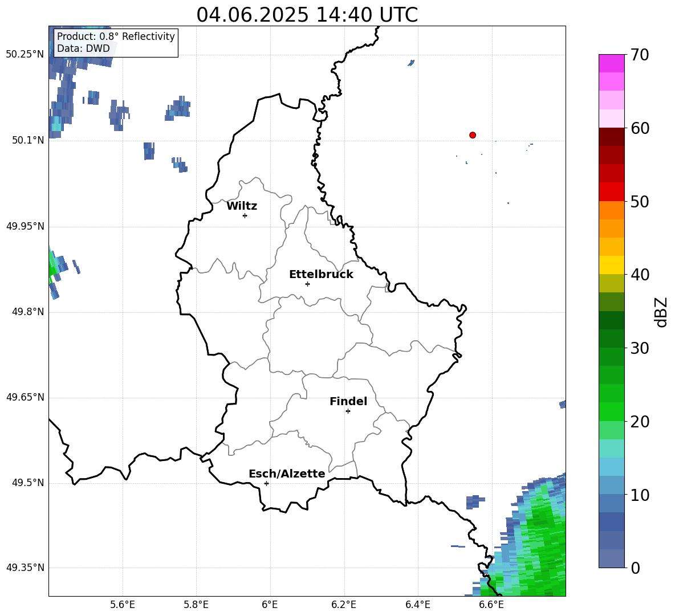The image size is (675, 616).
Task: Click colorbar tick value 30
Action: pyautogui.click(x=640, y=348)
